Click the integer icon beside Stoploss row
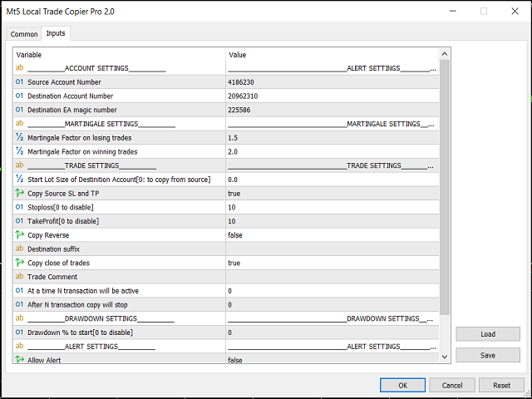Viewport: 532px width, 399px height. point(19,207)
